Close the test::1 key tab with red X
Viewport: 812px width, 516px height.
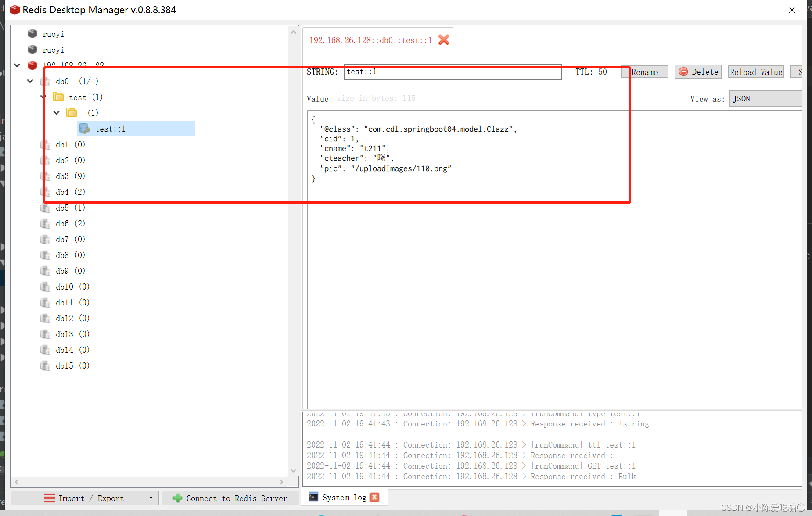444,40
